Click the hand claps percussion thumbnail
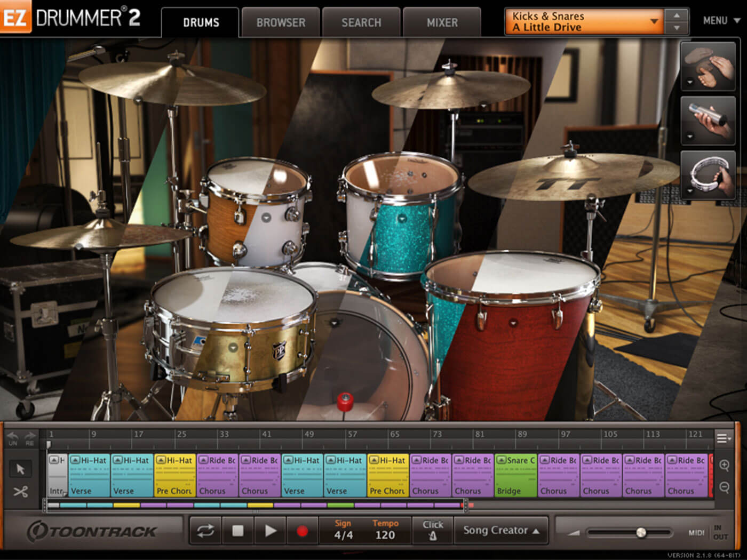 (x=708, y=67)
